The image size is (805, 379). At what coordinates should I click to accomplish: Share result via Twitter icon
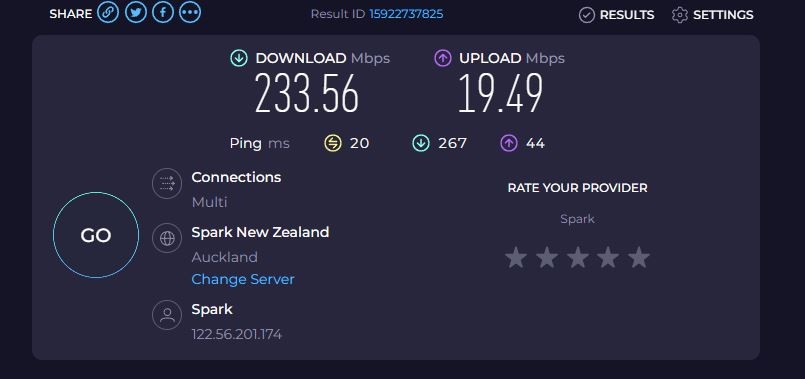136,13
